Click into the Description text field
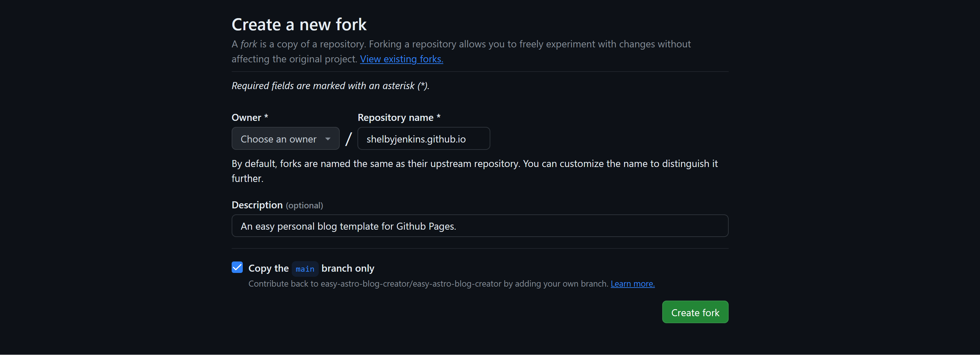The height and width of the screenshot is (355, 980). [x=479, y=226]
